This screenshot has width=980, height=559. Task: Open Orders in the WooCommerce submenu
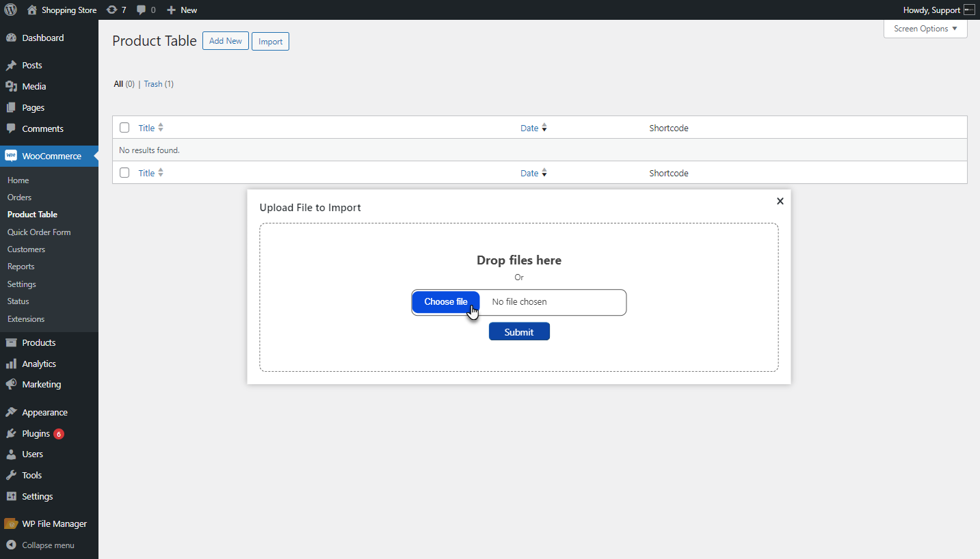(x=20, y=197)
